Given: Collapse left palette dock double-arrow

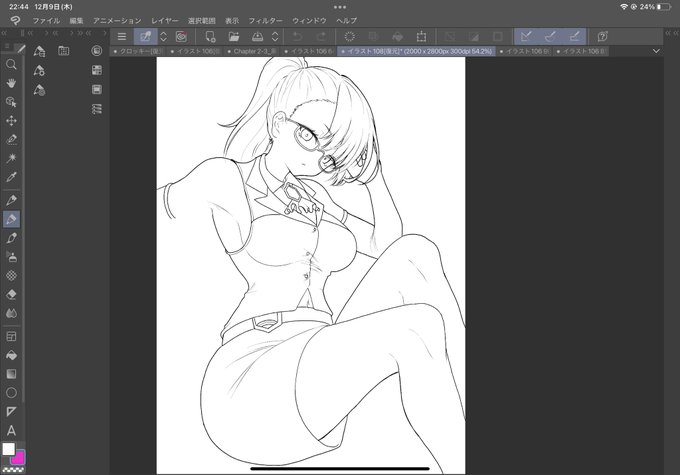Looking at the screenshot, I should coord(4,33).
